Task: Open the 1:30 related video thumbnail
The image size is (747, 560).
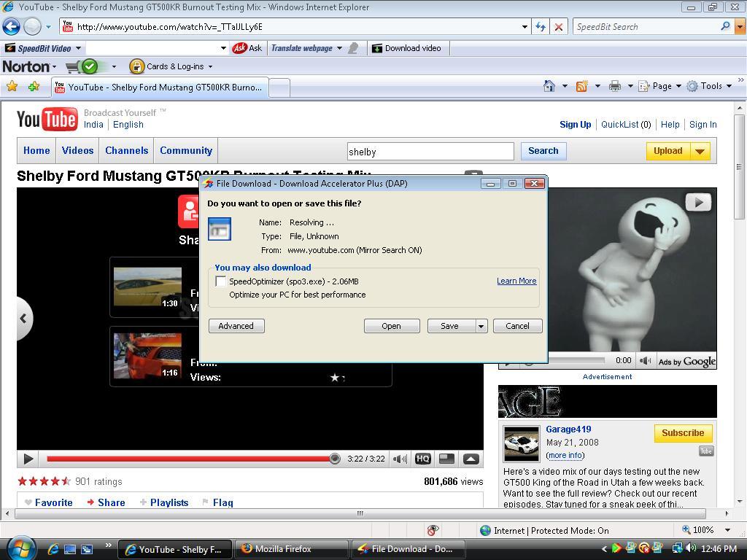Action: (x=147, y=287)
